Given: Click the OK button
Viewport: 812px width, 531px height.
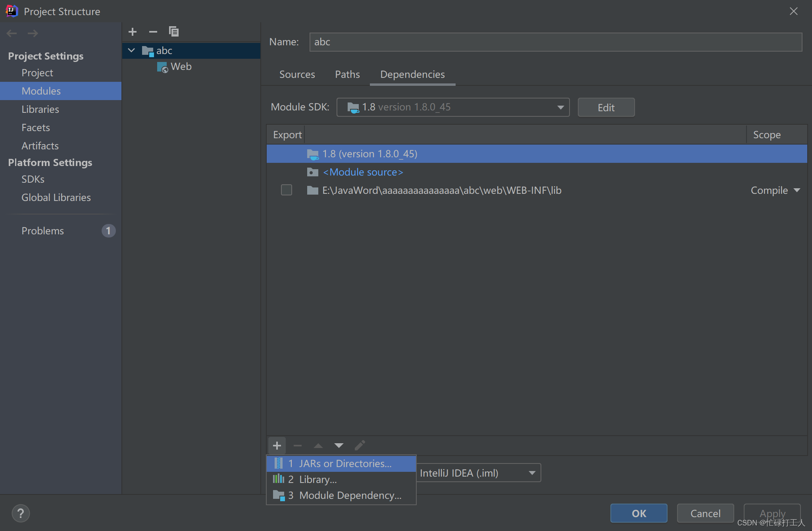Looking at the screenshot, I should coord(639,514).
